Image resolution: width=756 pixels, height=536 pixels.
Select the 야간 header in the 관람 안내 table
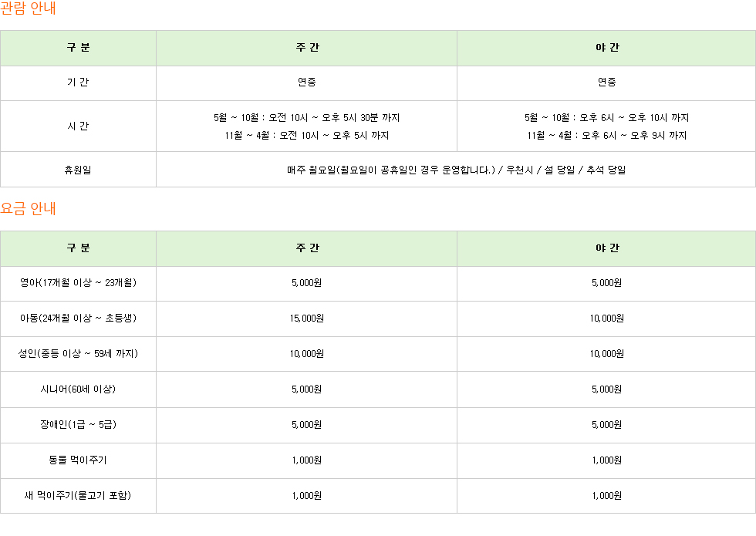[607, 47]
